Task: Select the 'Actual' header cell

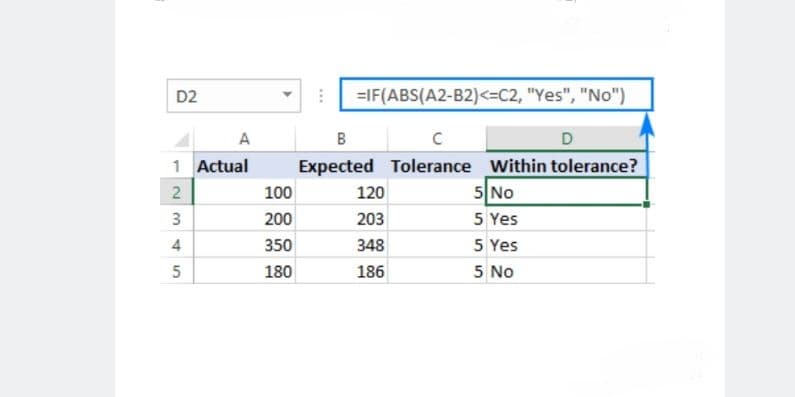Action: pos(244,165)
